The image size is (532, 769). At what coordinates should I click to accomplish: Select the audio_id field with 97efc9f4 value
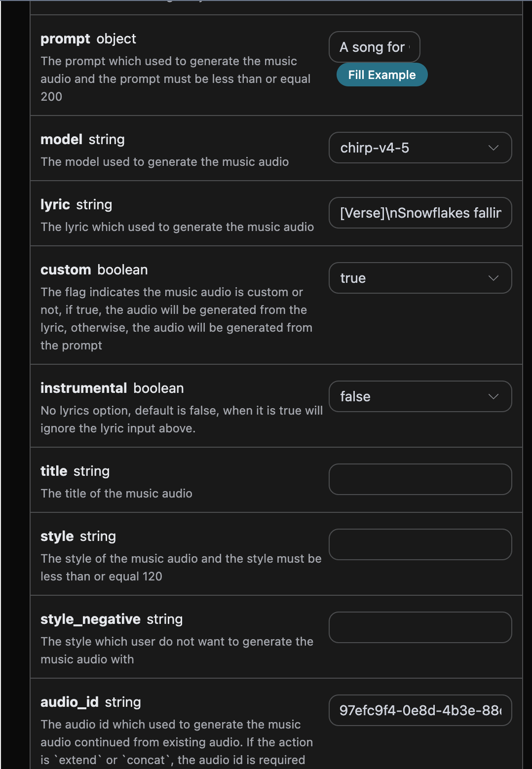coord(420,710)
